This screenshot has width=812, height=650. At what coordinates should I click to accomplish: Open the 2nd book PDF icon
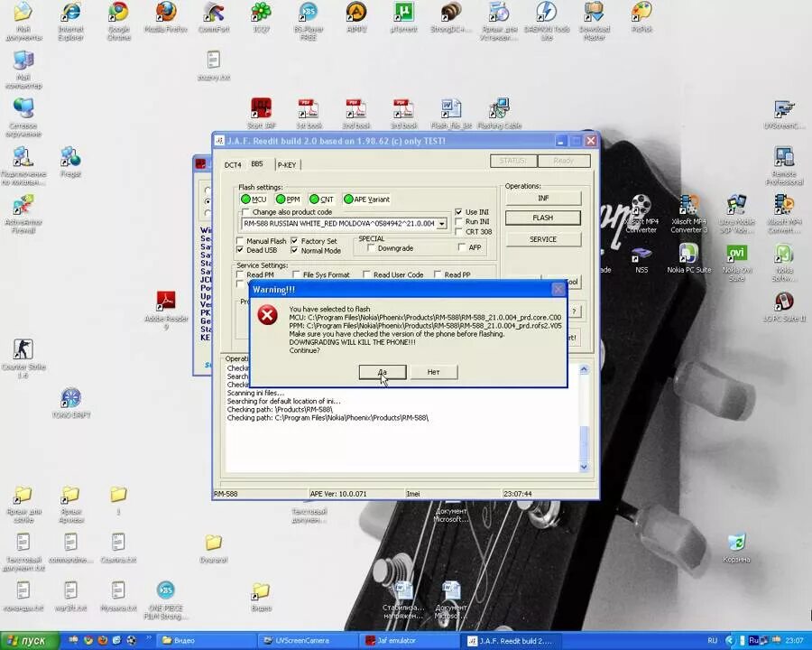click(356, 114)
